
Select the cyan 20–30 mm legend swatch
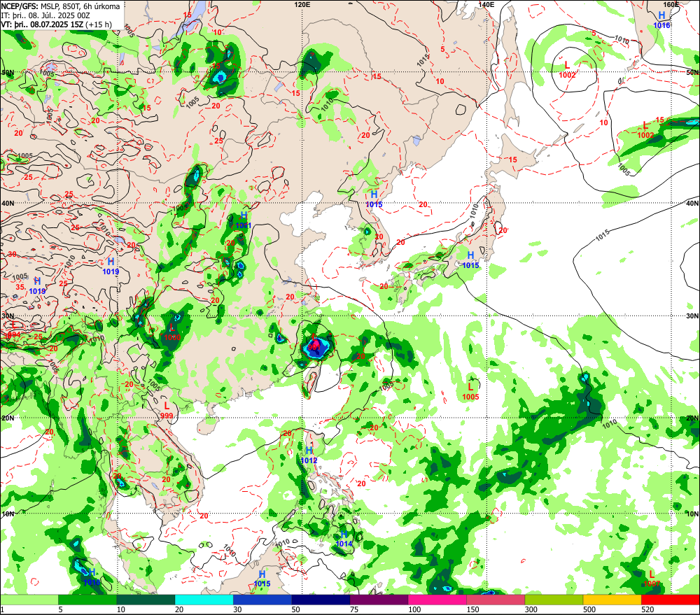coord(204,600)
